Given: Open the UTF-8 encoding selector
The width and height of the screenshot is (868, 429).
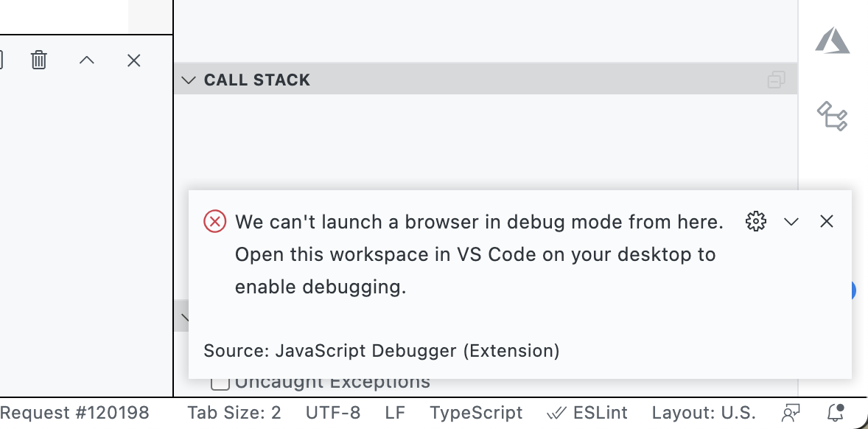Looking at the screenshot, I should pos(333,413).
